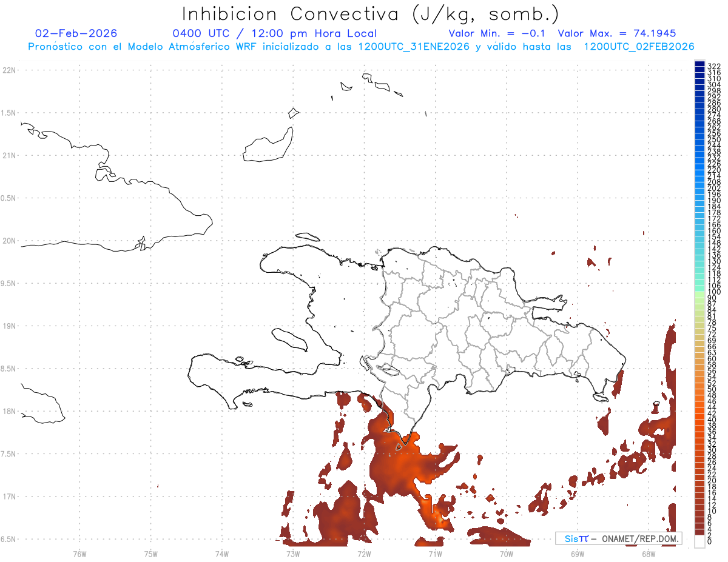Click the 69W longitude label
728x562 pixels.
point(578,554)
